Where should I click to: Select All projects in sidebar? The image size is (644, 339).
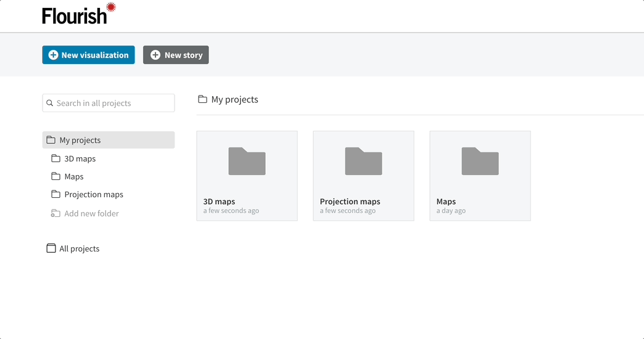[80, 249]
